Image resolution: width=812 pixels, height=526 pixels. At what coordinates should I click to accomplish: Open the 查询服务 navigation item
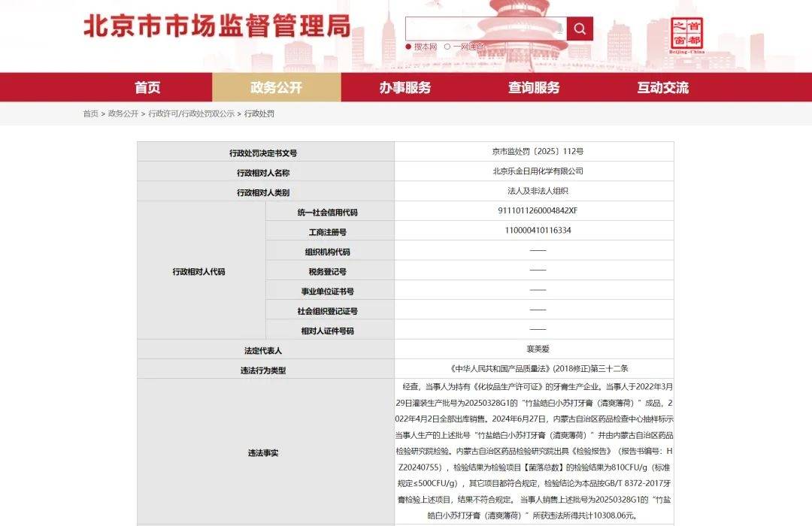(x=535, y=87)
